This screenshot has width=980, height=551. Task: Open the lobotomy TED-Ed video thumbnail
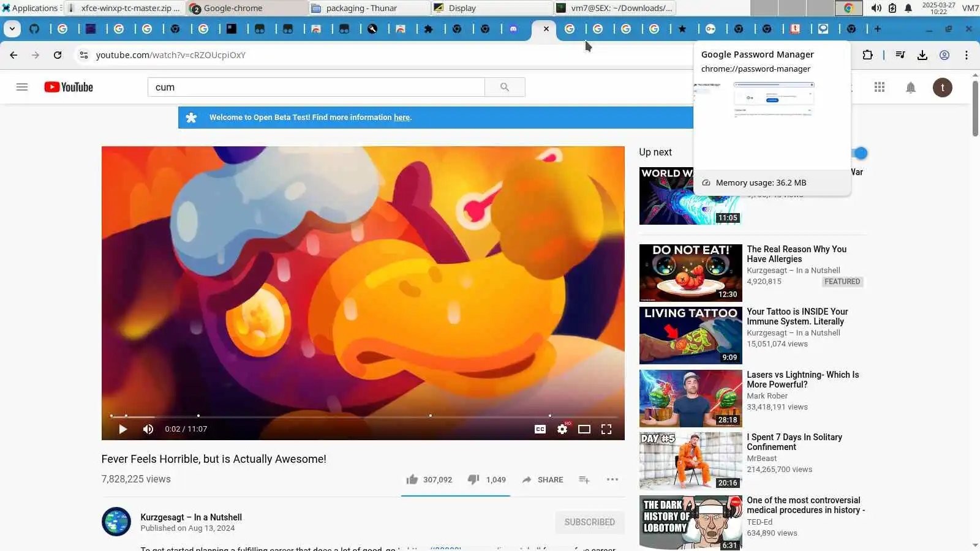pyautogui.click(x=690, y=523)
